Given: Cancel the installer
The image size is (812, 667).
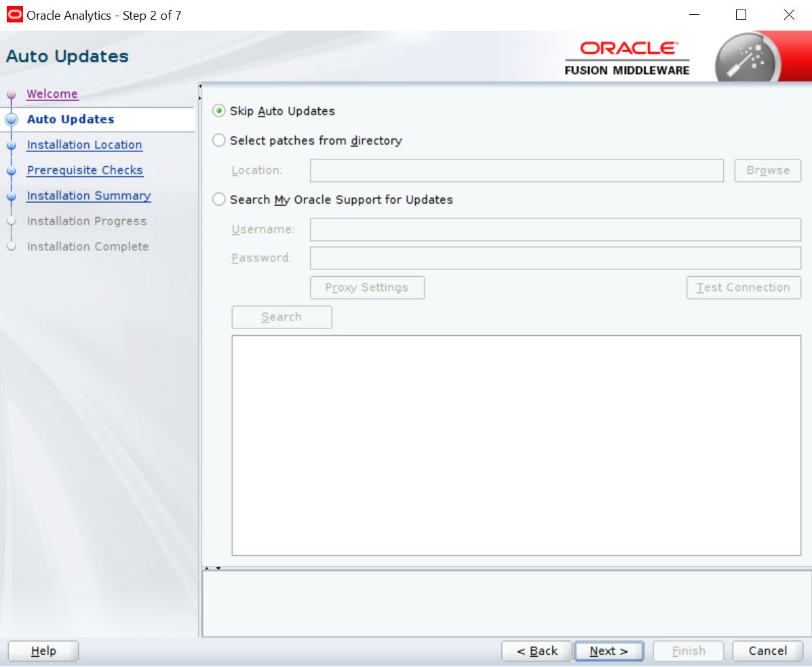Looking at the screenshot, I should pos(767,651).
